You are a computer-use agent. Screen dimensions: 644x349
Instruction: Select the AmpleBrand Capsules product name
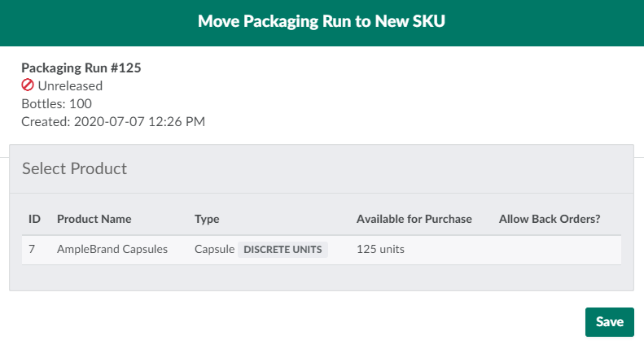(x=112, y=250)
